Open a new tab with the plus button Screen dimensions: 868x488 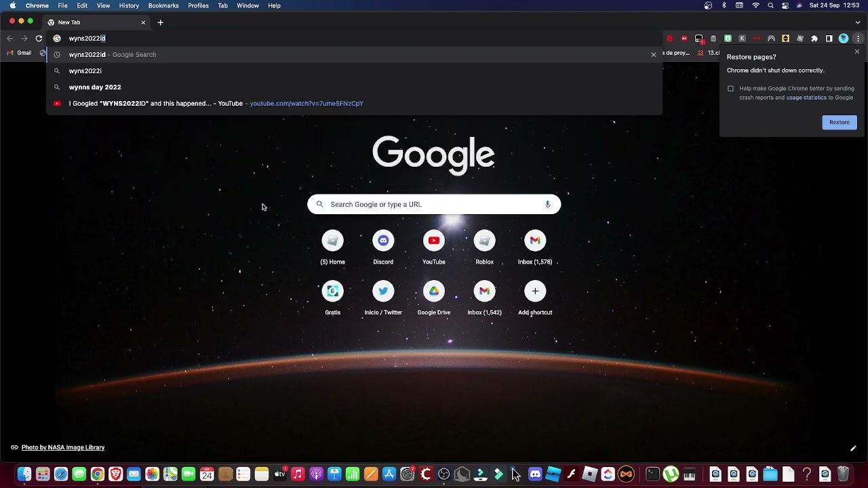pyautogui.click(x=160, y=22)
